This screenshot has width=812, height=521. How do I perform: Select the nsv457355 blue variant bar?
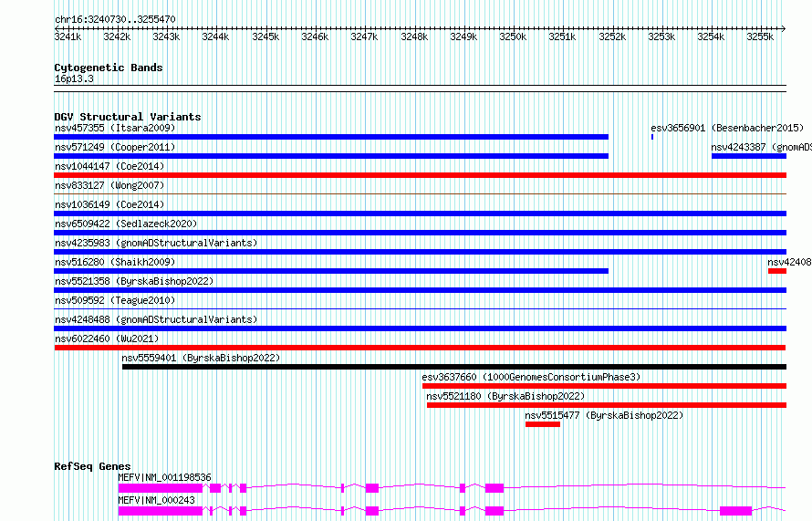point(331,137)
